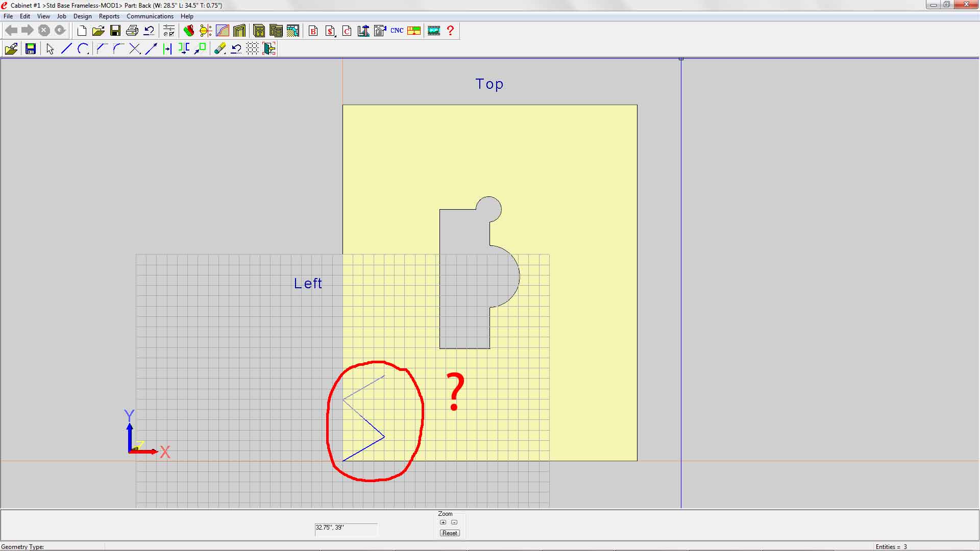
Task: Click the chamfer corner tool
Action: (102, 48)
